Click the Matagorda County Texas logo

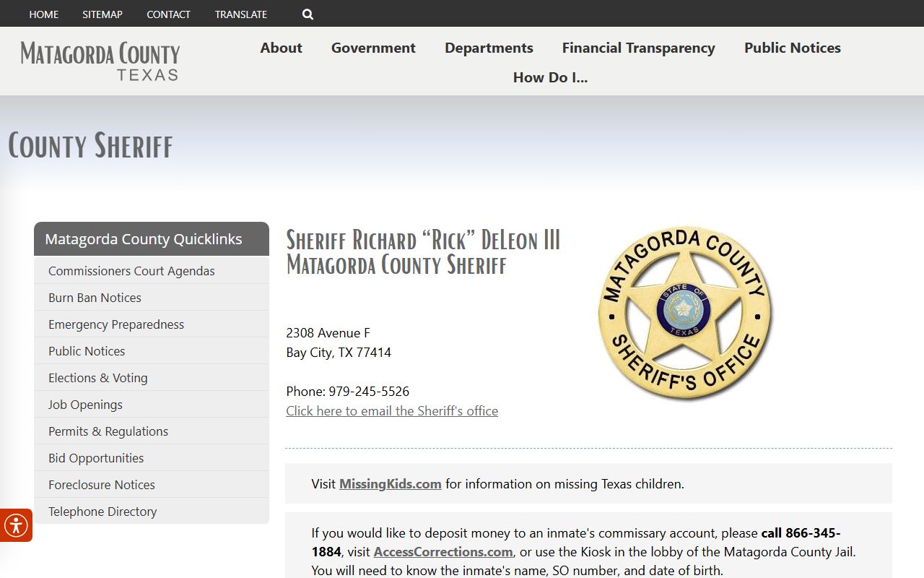100,61
